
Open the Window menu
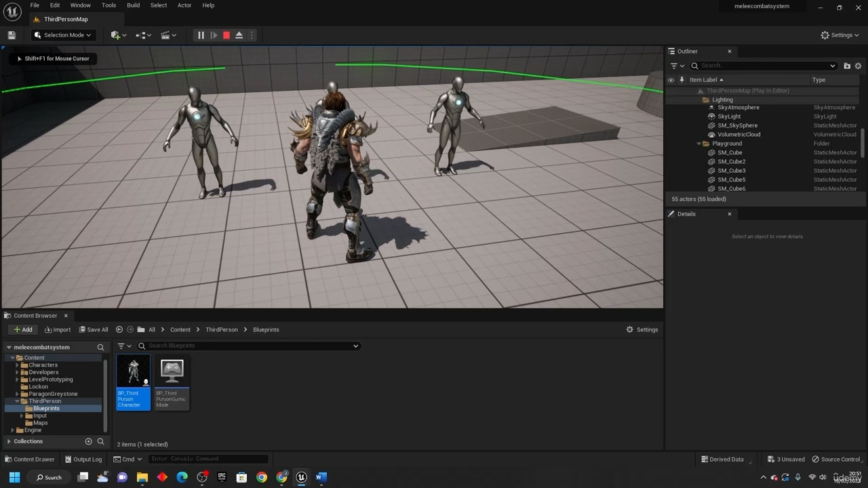coord(80,5)
